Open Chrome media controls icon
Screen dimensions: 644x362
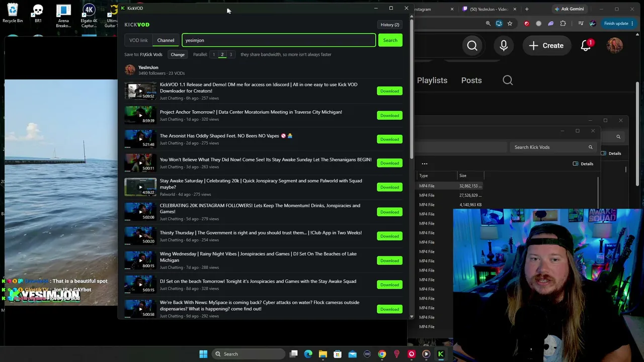click(x=581, y=24)
